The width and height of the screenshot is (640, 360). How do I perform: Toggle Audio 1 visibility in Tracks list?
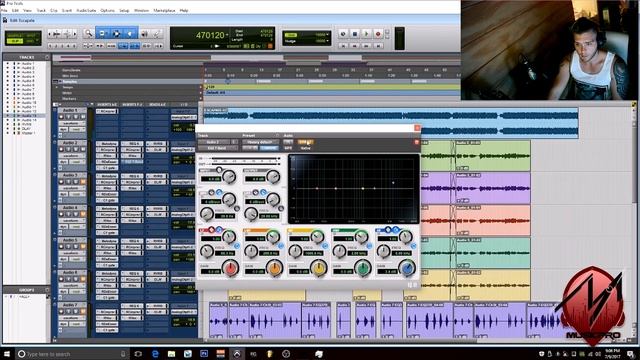(7, 64)
